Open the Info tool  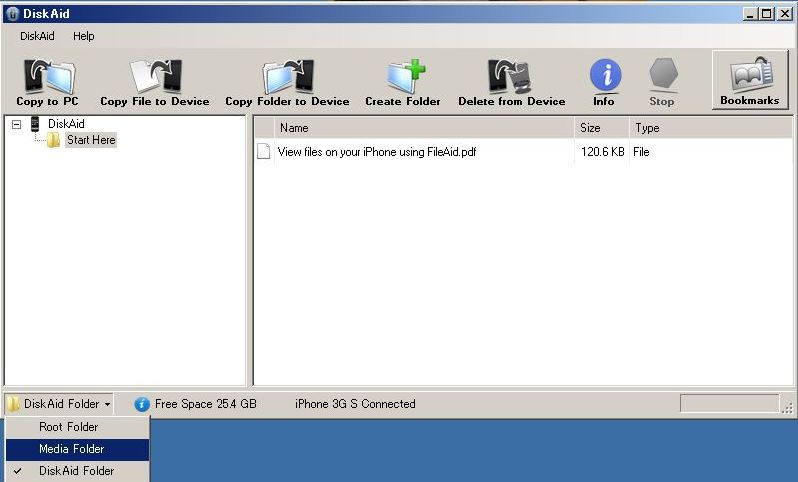[604, 82]
